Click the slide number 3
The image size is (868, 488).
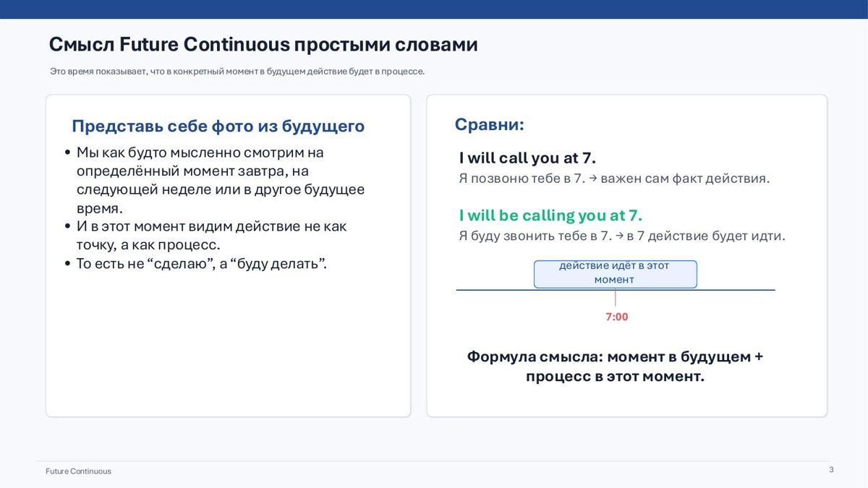coord(831,470)
